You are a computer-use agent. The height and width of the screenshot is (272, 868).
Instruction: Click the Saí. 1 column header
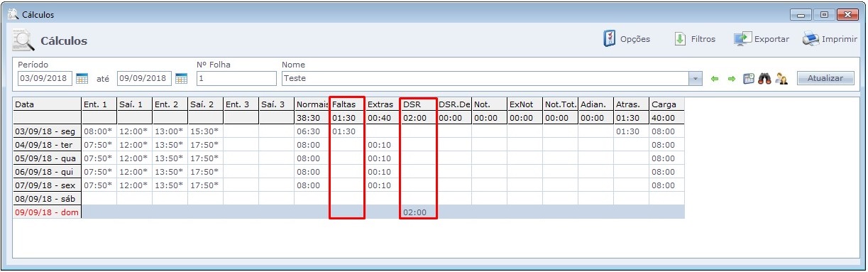(135, 104)
